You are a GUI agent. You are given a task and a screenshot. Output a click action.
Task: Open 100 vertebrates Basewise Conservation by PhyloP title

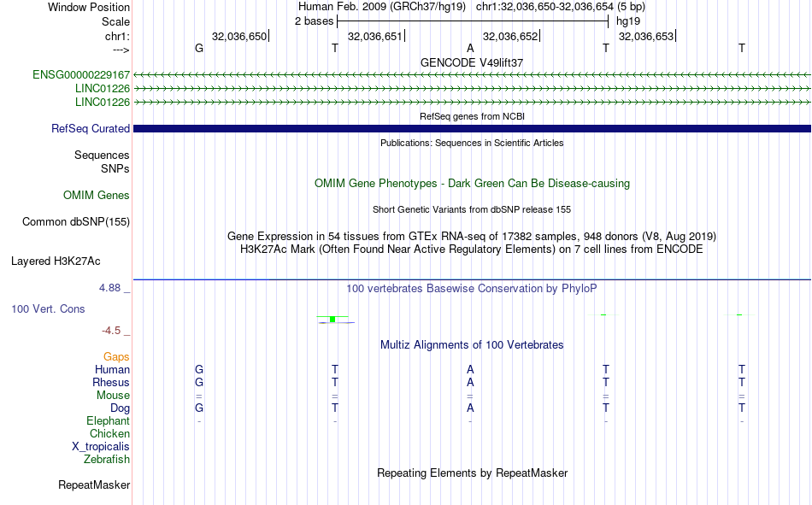pyautogui.click(x=471, y=289)
